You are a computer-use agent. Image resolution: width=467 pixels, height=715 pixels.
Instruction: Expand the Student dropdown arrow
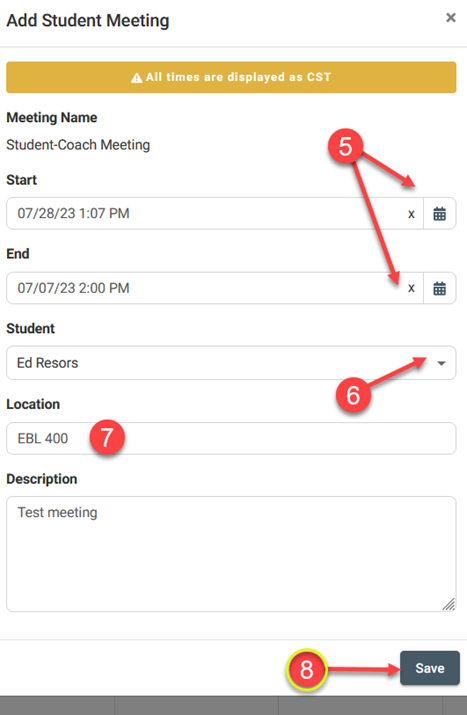[x=441, y=363]
